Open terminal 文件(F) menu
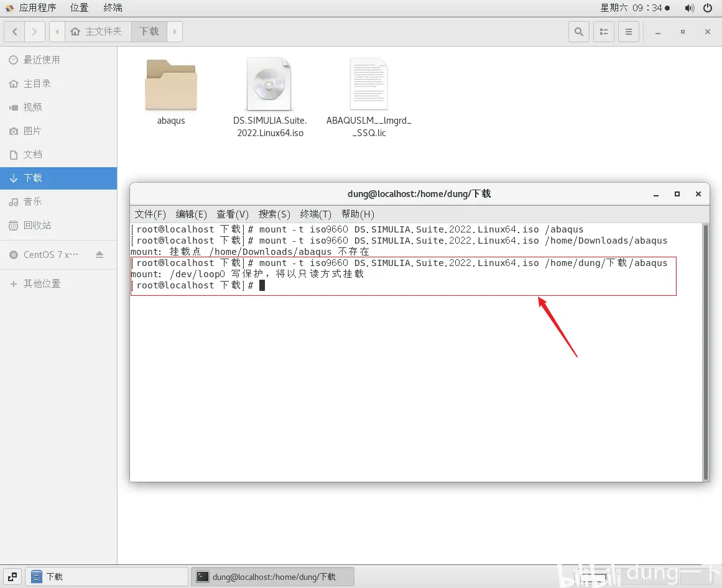This screenshot has width=722, height=588. 150,214
